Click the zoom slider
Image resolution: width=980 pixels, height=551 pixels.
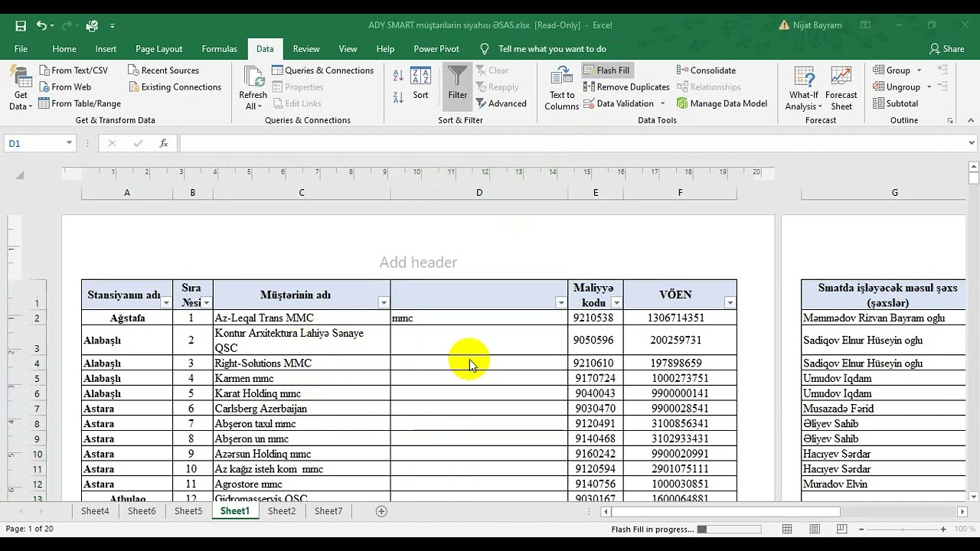pyautogui.click(x=901, y=530)
